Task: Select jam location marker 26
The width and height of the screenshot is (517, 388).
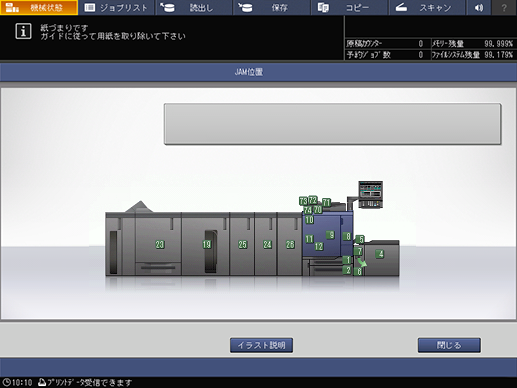Action: point(290,244)
